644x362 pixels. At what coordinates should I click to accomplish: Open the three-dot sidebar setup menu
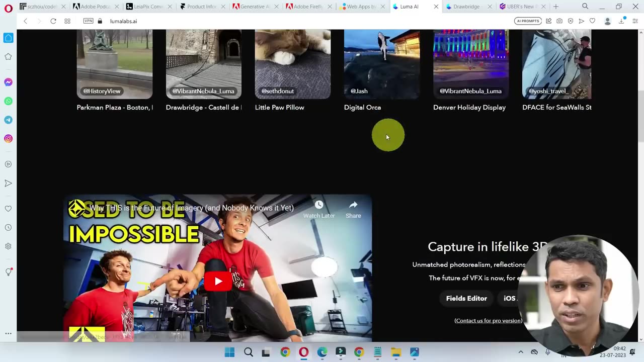(x=8, y=333)
